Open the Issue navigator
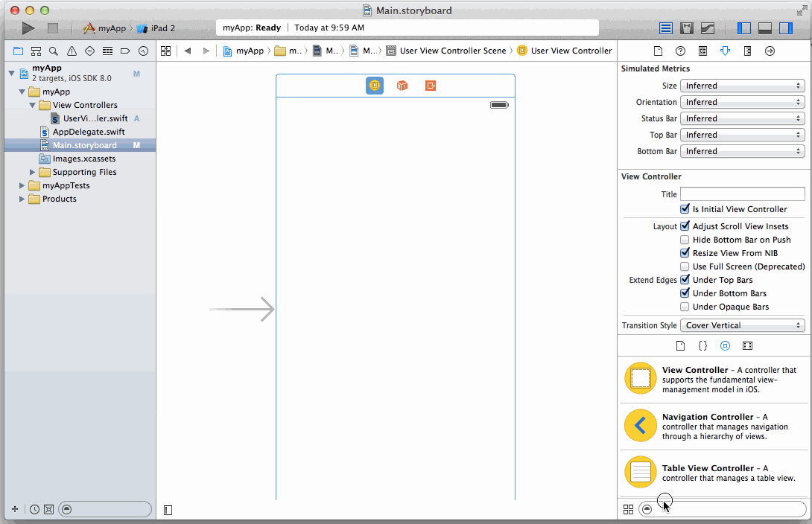 point(72,51)
